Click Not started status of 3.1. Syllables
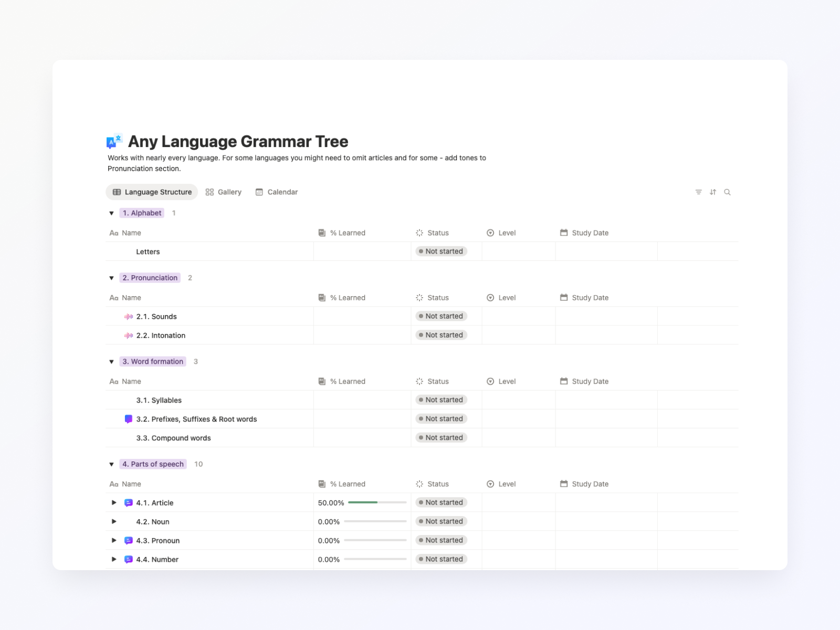The image size is (840, 630). click(x=442, y=400)
